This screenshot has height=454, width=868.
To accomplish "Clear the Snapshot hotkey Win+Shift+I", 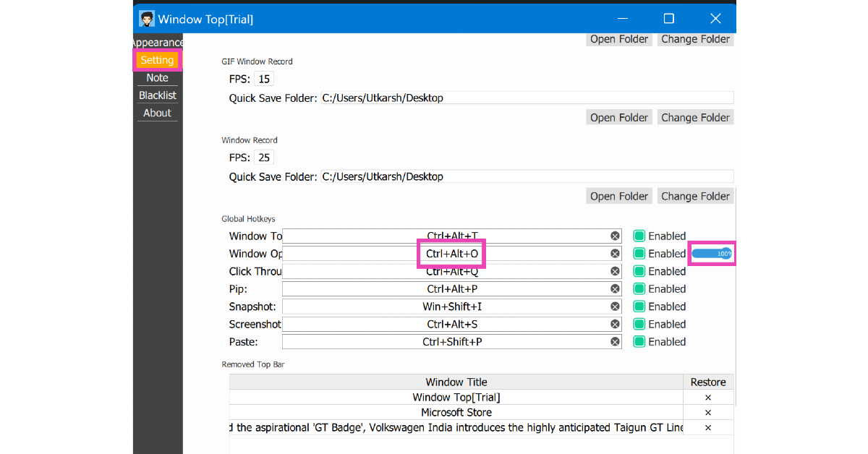I will [x=615, y=307].
